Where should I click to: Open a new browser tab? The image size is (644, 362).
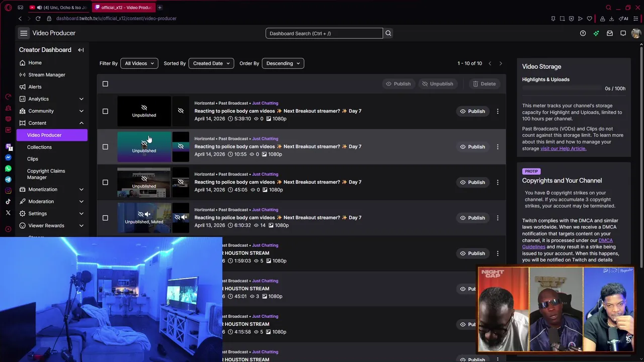point(159,8)
